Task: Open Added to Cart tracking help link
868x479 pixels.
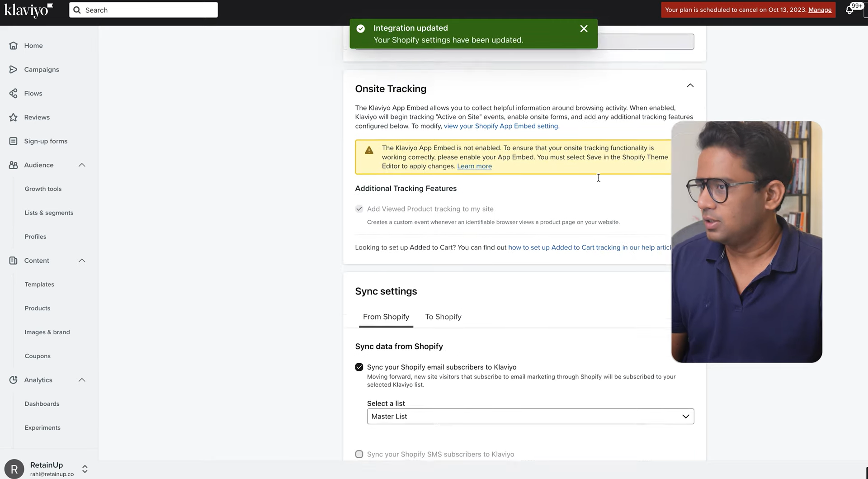Action: click(590, 247)
